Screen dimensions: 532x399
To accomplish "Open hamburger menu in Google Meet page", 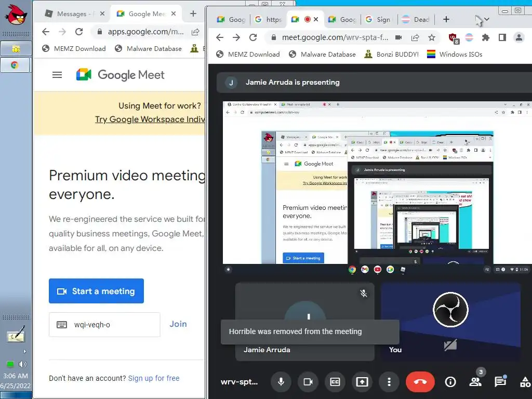I will tap(57, 75).
